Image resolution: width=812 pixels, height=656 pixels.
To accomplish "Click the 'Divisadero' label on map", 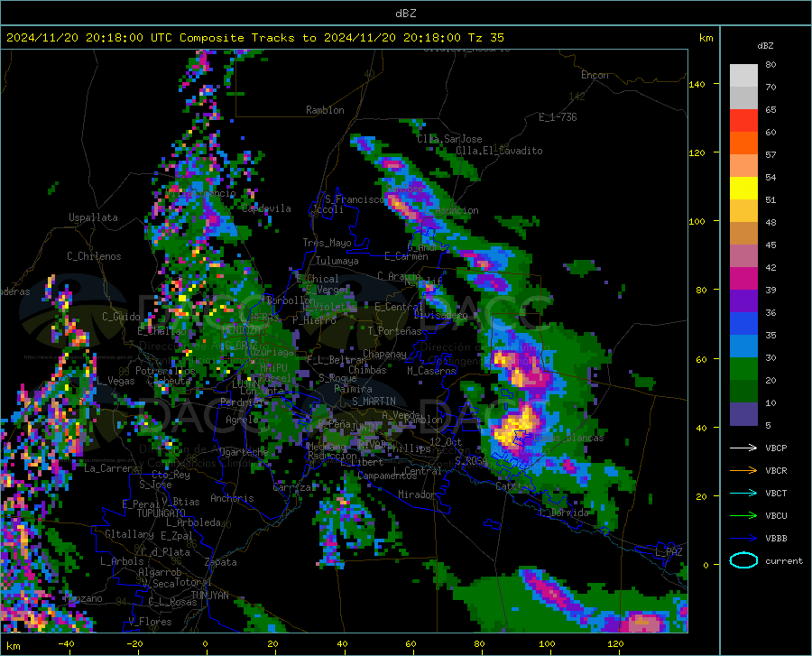I will (x=440, y=315).
